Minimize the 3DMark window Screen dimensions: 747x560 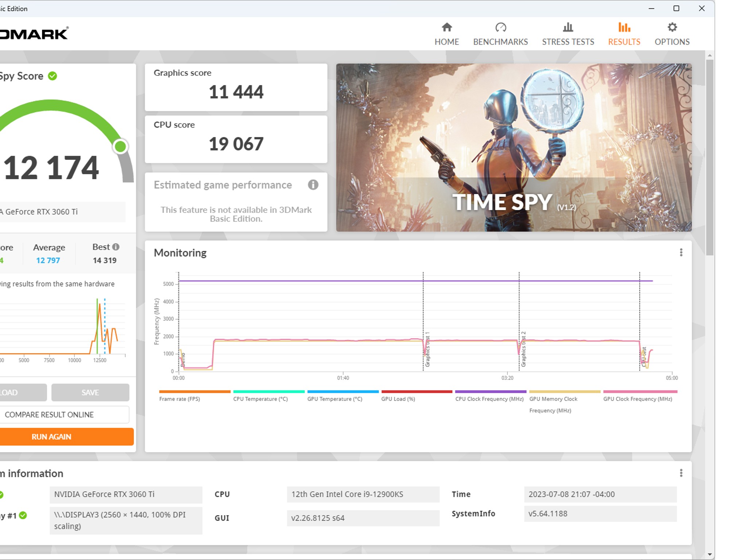pos(651,8)
